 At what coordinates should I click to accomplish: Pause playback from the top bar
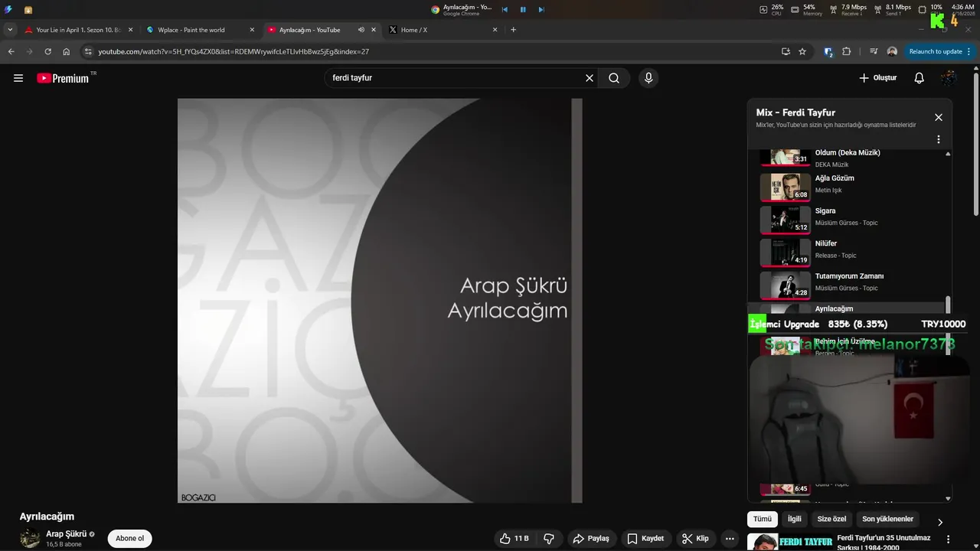523,9
